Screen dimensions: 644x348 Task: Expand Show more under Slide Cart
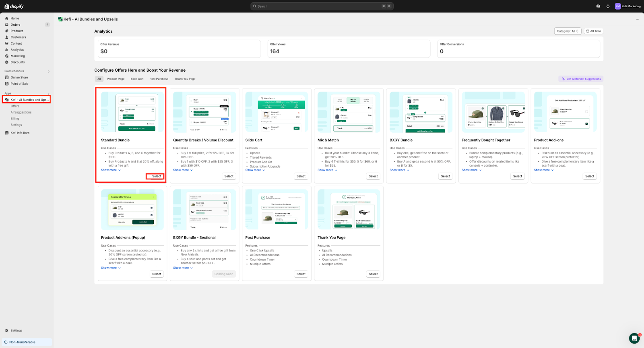tap(255, 170)
